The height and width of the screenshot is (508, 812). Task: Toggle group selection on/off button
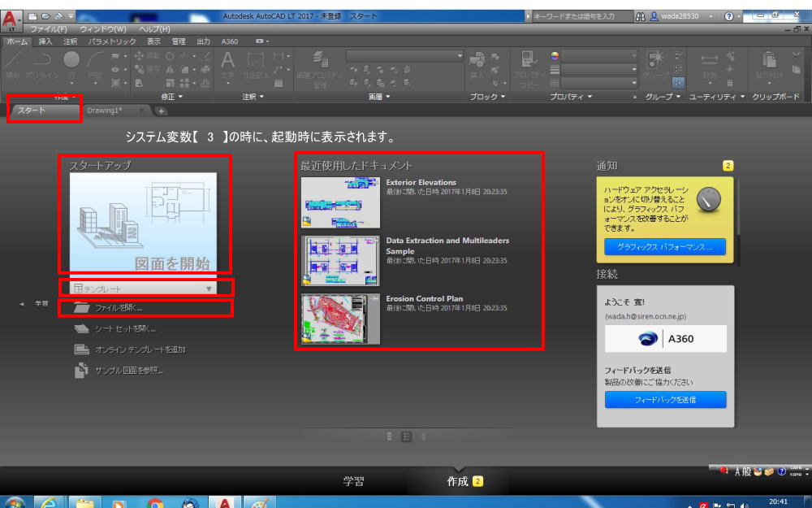(678, 82)
